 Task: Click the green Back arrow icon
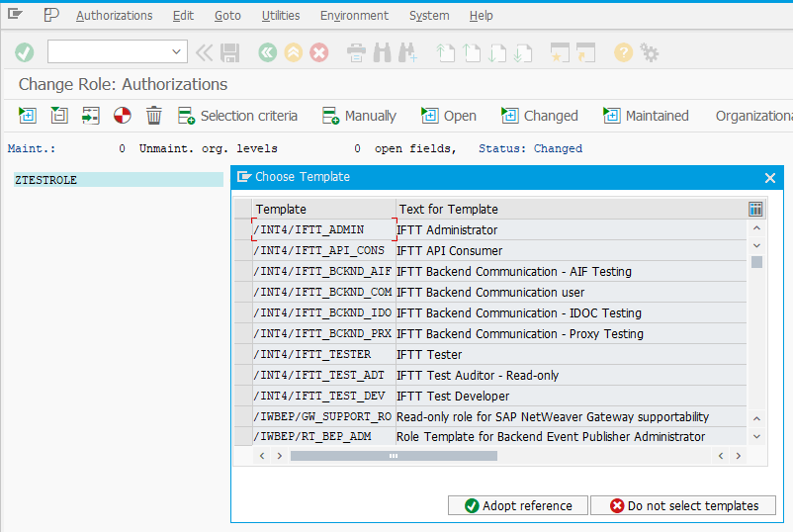tap(267, 52)
